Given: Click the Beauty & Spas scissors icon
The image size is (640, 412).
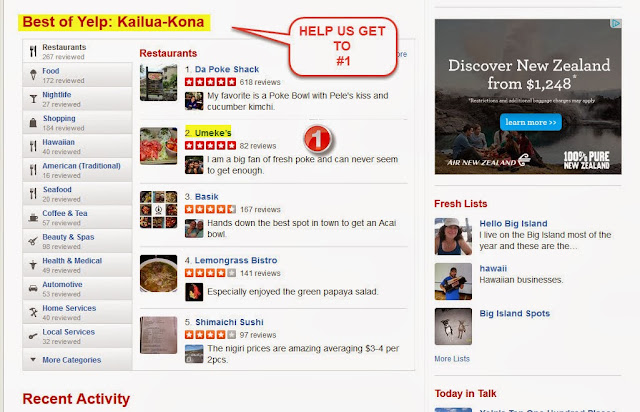Looking at the screenshot, I should pos(33,241).
